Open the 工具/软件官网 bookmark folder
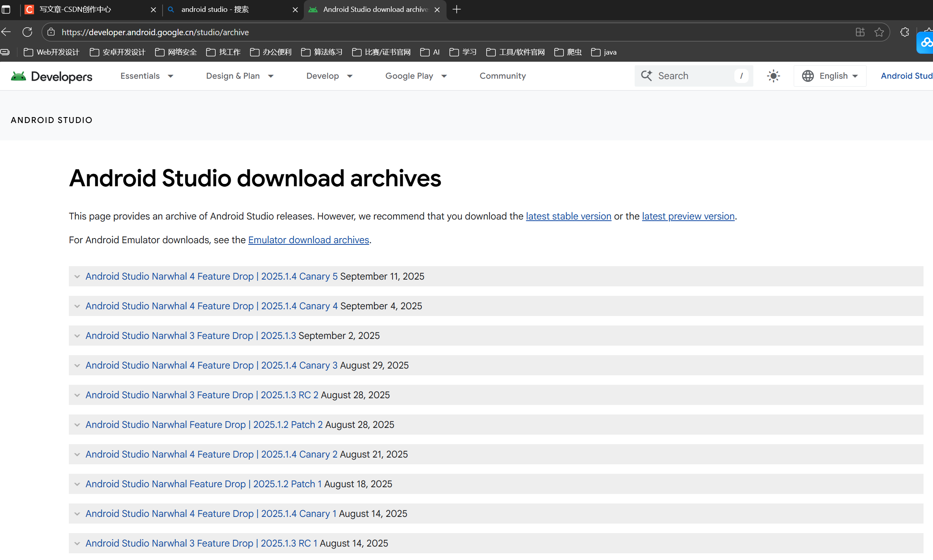Viewport: 933px width, 560px height. [x=516, y=52]
